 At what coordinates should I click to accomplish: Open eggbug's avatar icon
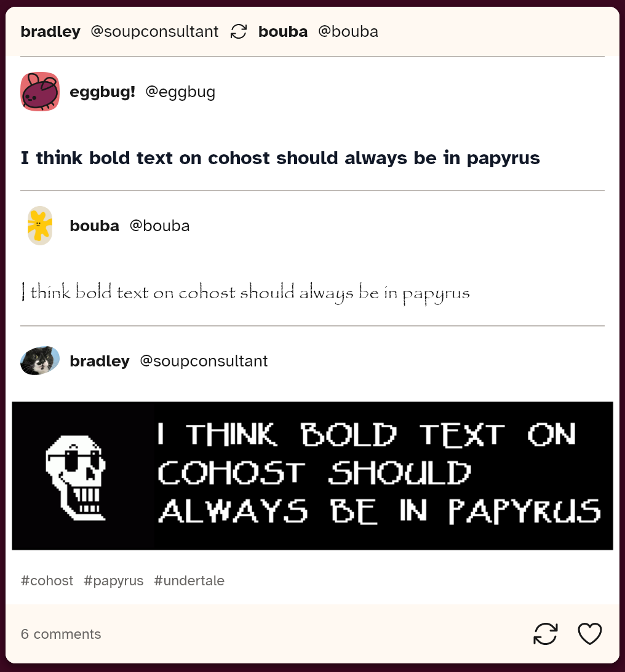(40, 92)
